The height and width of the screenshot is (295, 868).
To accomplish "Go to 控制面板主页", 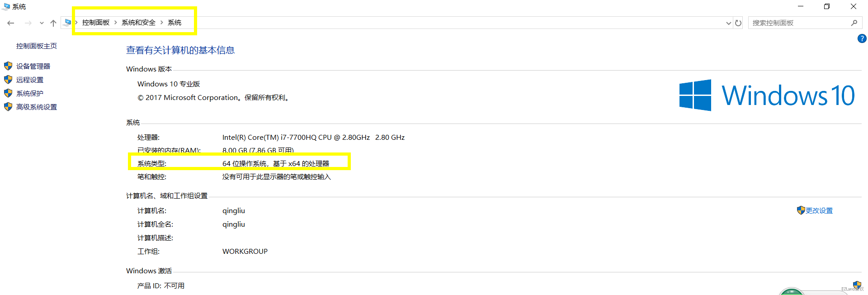I will [x=37, y=46].
